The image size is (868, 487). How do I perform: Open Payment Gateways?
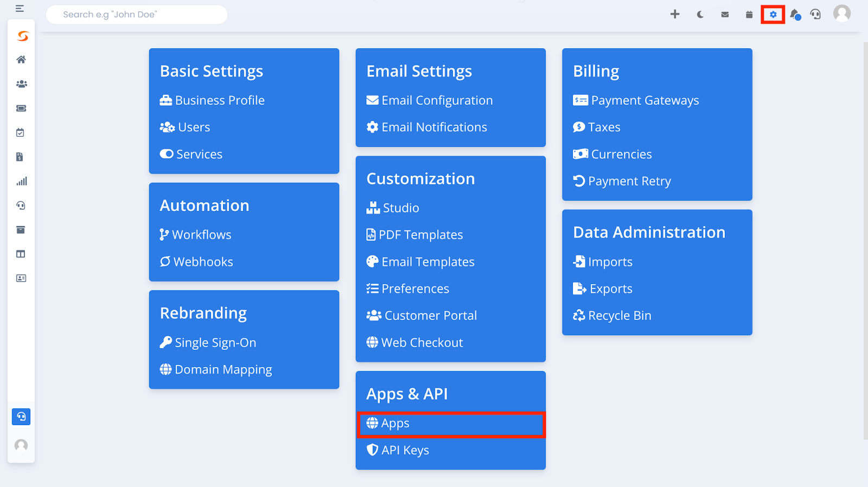click(636, 100)
